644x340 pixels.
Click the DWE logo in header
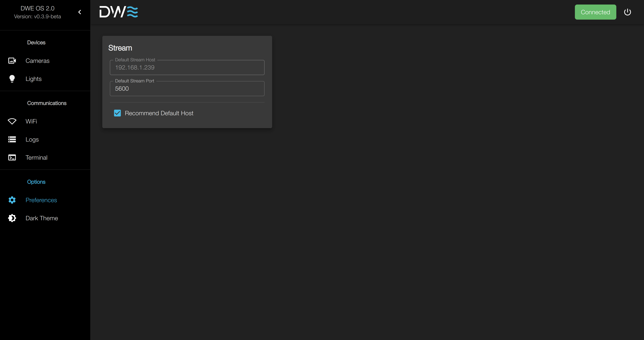click(x=119, y=12)
